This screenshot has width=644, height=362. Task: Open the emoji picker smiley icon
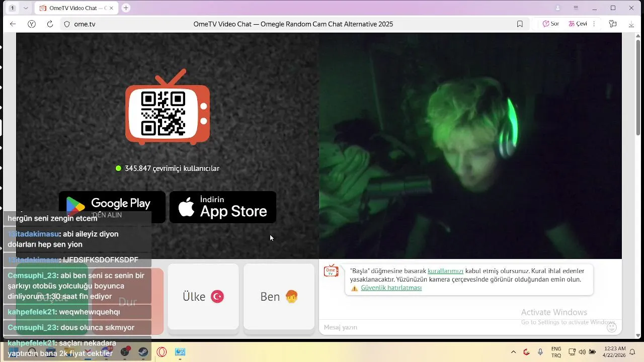tap(612, 327)
